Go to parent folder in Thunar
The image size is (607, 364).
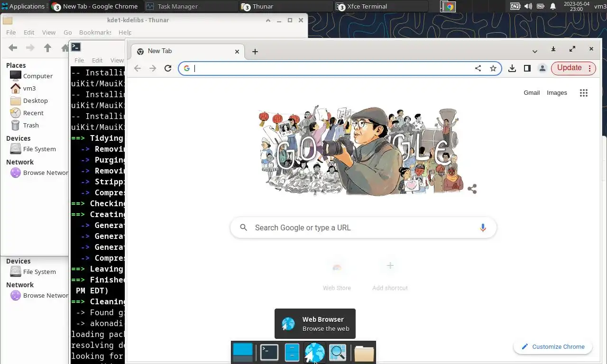pyautogui.click(x=47, y=48)
